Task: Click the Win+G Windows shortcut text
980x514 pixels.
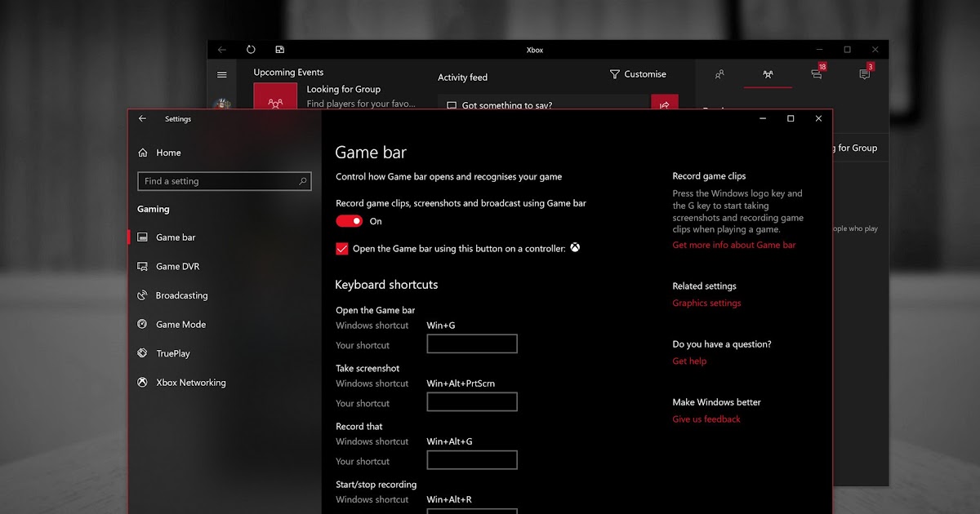Action: click(x=441, y=326)
